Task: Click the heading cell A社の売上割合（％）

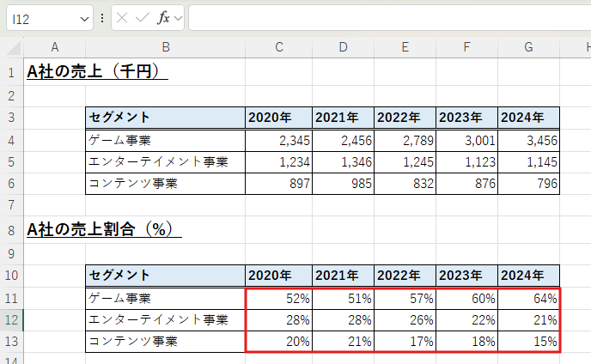Action: [x=103, y=230]
